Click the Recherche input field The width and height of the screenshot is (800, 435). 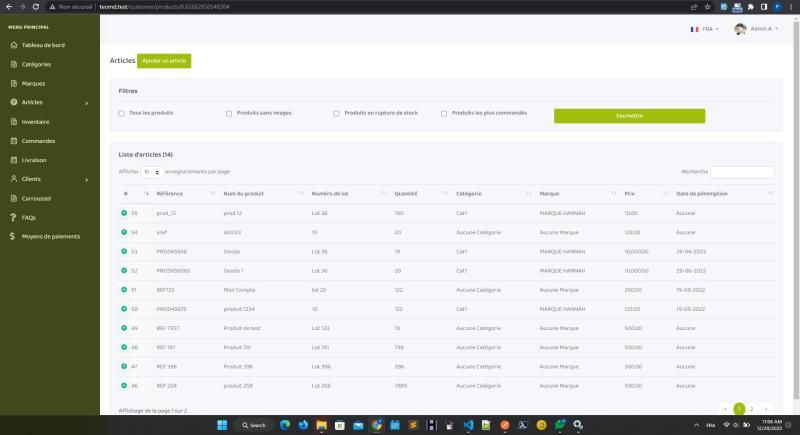click(742, 172)
